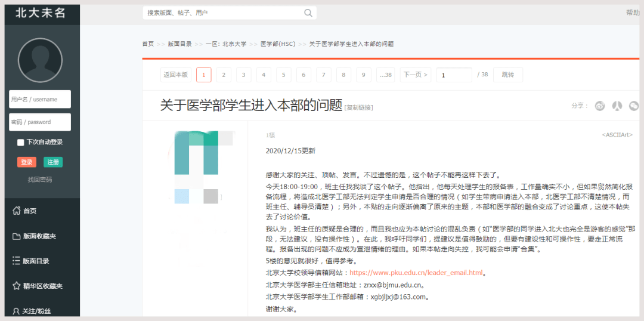The image size is (644, 321).
Task: Click the email zrxx@bjmu.edu.cn text
Action: coord(392,285)
